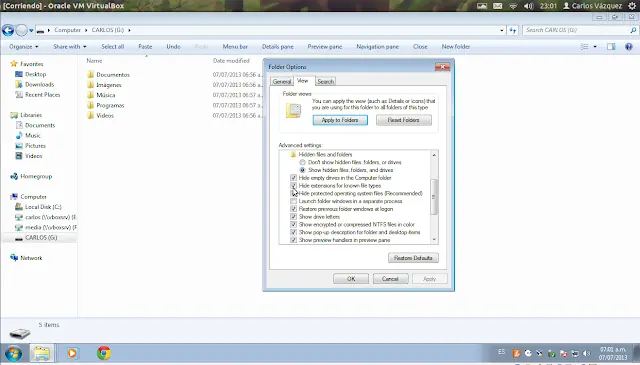Viewport: 640px width, 365px height.
Task: Select Local Disk (C:) drive
Action: 43,207
